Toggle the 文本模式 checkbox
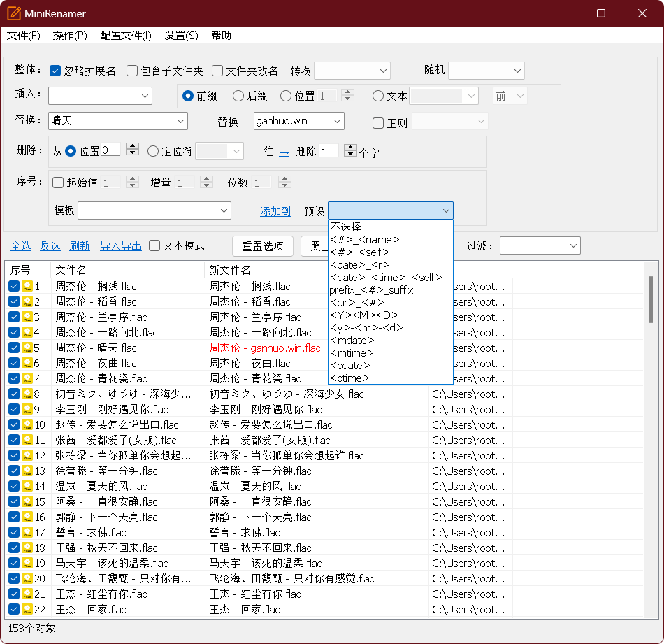 coord(154,245)
